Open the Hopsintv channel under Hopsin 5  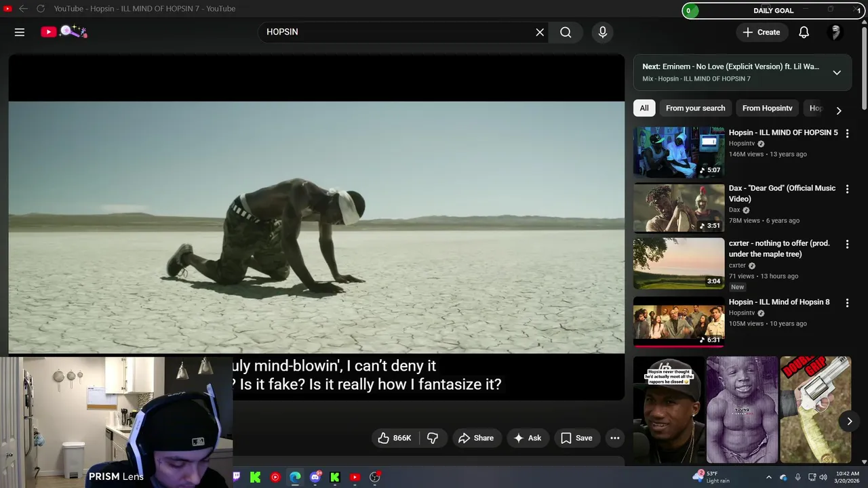point(742,144)
